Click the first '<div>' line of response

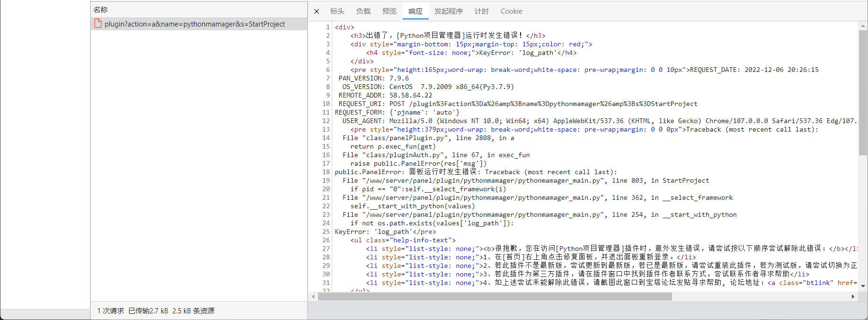pos(345,27)
